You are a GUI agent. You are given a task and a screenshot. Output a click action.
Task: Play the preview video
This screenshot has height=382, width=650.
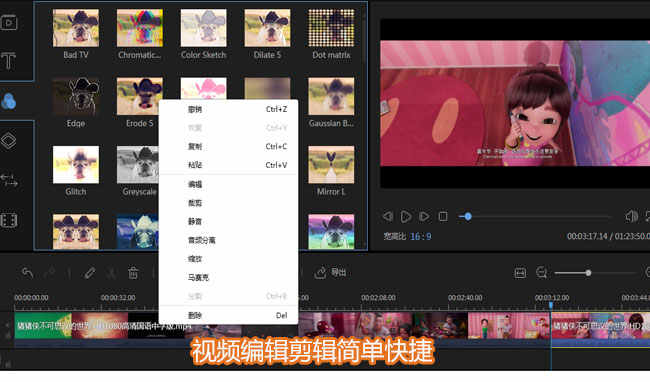pyautogui.click(x=406, y=216)
